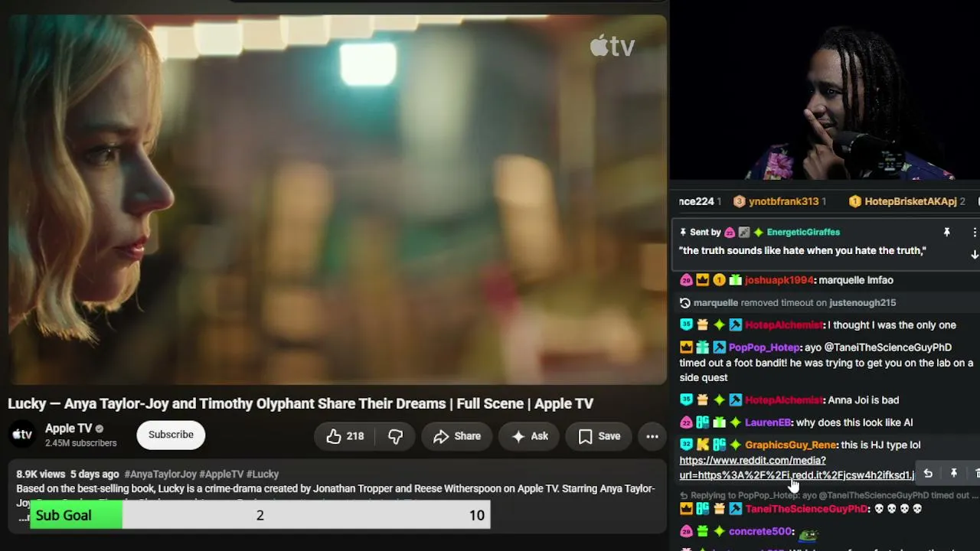Click the Apple TV logo watermark in video

click(x=612, y=46)
